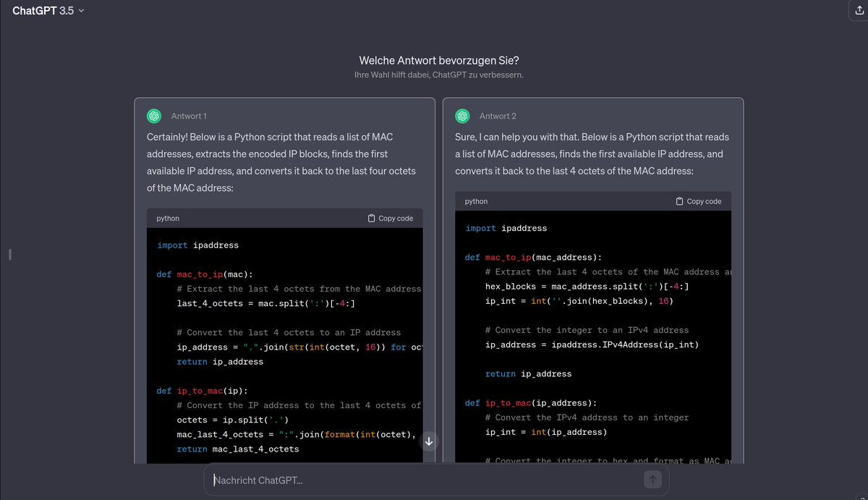
Task: Open the sidebar via left edge handle
Action: [10, 254]
